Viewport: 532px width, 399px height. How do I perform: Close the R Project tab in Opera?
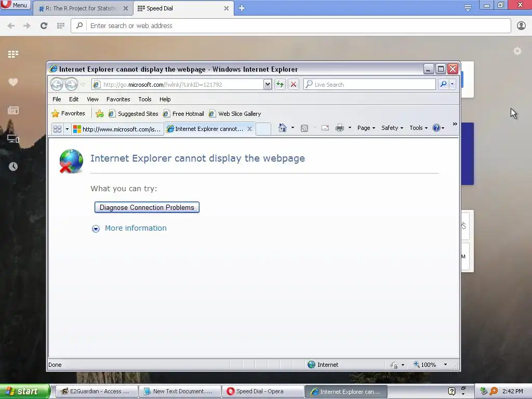click(x=126, y=8)
